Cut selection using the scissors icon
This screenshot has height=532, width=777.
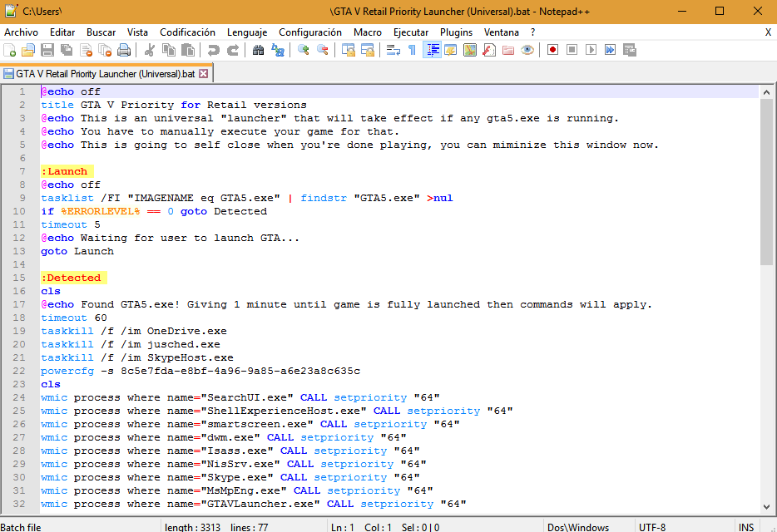(149, 50)
